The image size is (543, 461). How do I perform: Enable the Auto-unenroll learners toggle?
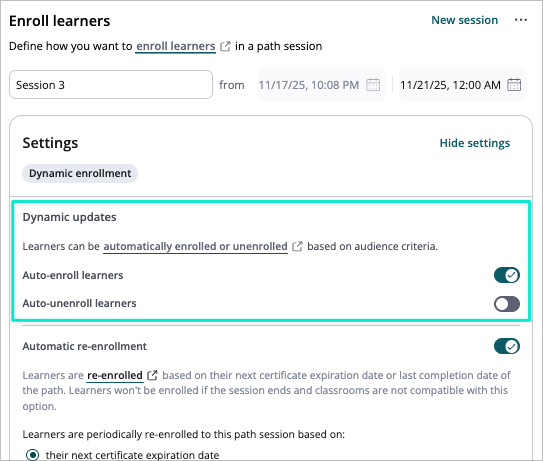[x=507, y=304]
